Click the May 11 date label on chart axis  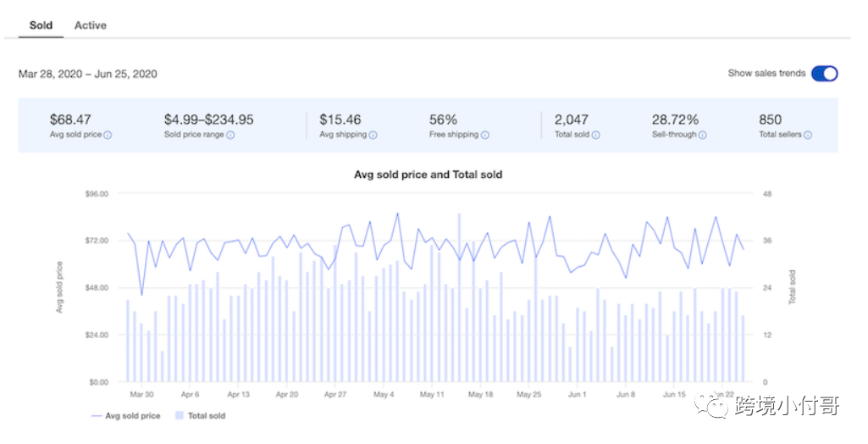coord(432,395)
